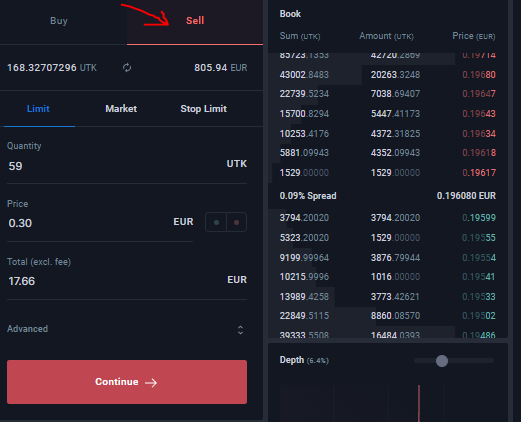Select the Limit order type

(x=38, y=109)
